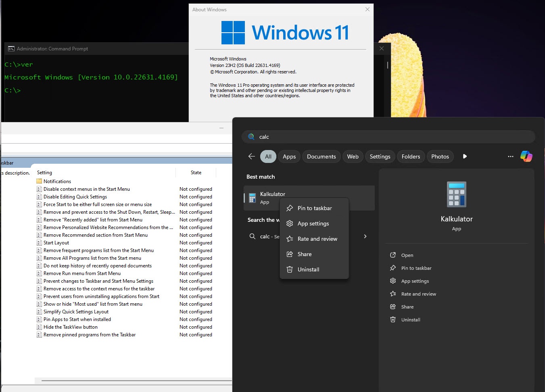Viewport: 545px width, 392px height.
Task: Click the pin icon in right details pane
Action: click(393, 268)
